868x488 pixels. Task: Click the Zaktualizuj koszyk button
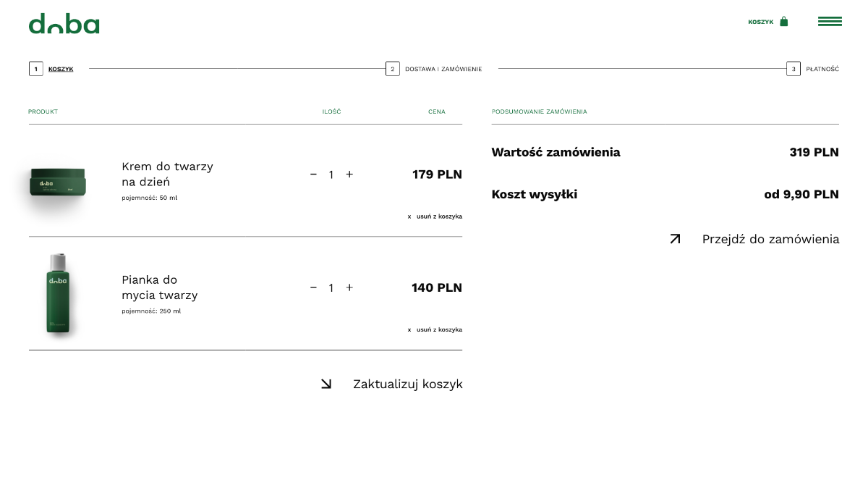pyautogui.click(x=407, y=384)
